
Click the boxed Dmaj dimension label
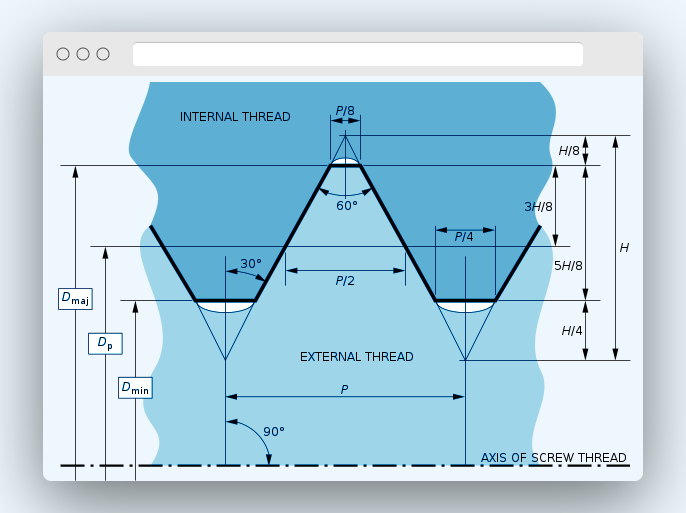75,298
